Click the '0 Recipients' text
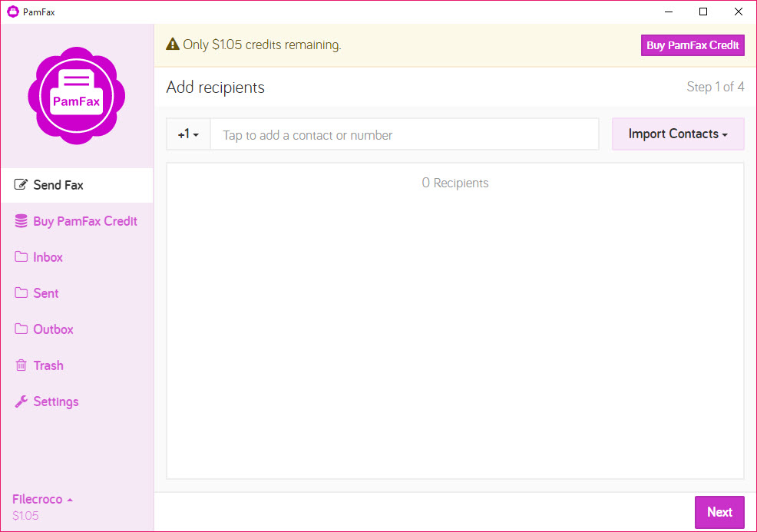Viewport: 757px width, 532px height. click(455, 183)
